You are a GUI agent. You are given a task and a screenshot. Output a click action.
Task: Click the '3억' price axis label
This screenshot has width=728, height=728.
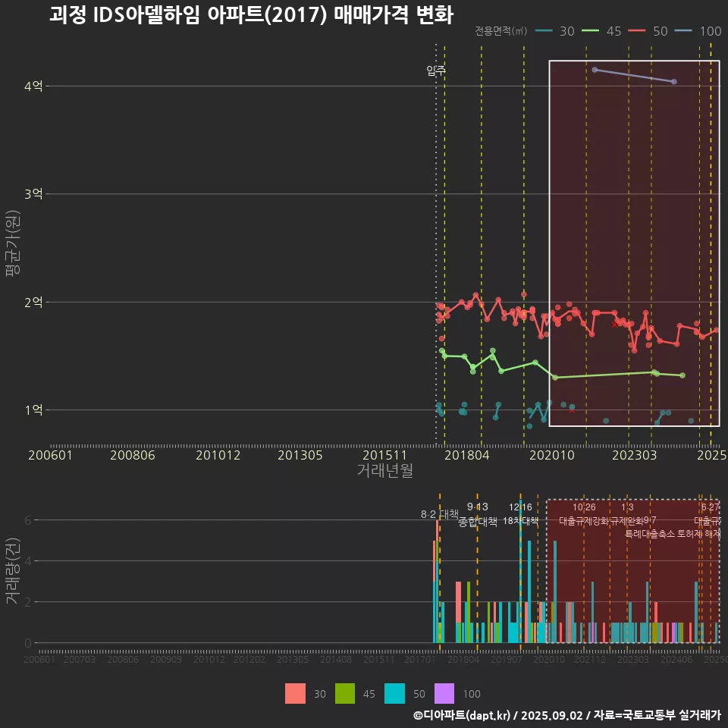tap(33, 193)
